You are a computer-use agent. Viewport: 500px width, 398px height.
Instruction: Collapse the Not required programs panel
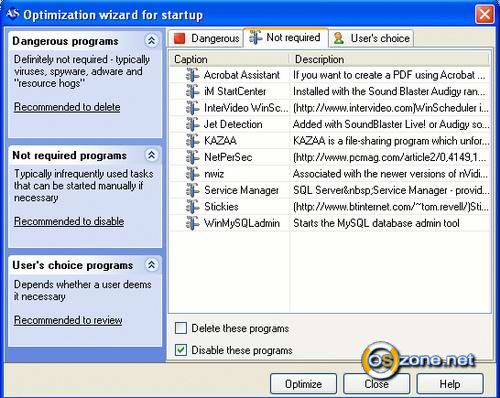(151, 155)
